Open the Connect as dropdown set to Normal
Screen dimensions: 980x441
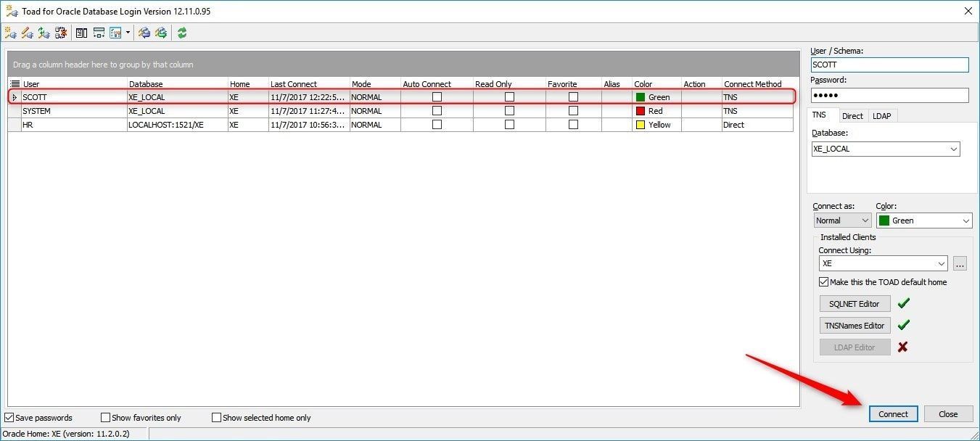pyautogui.click(x=865, y=220)
